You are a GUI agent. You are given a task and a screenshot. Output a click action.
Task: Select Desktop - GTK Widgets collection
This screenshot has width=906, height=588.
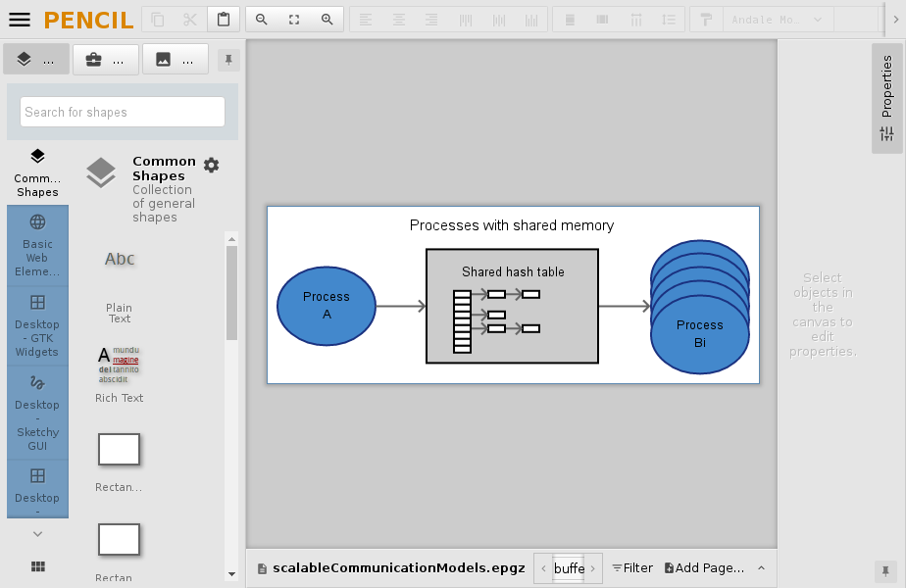point(37,326)
